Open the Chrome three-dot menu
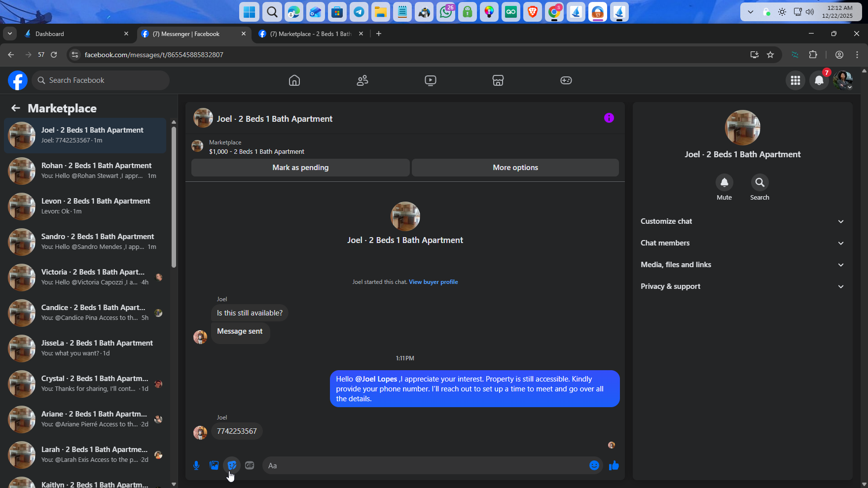 (857, 55)
